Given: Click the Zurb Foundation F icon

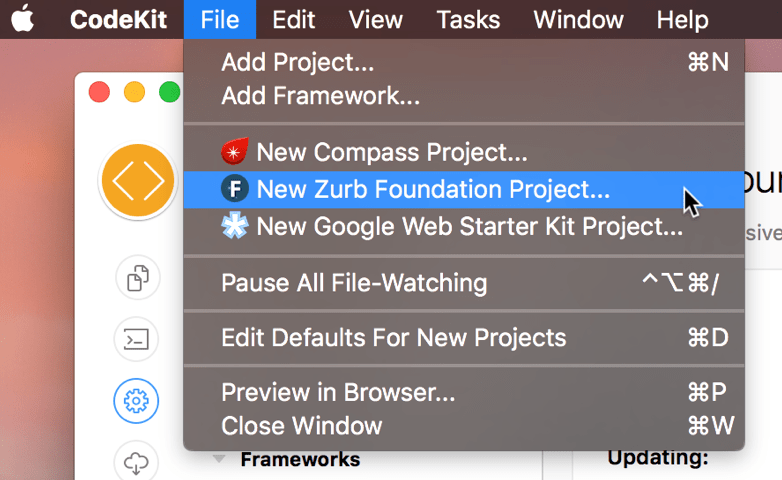Looking at the screenshot, I should [234, 190].
